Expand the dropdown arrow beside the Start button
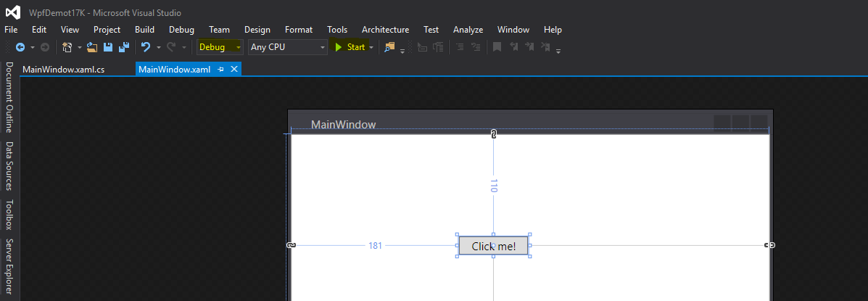This screenshot has height=301, width=868. [x=371, y=47]
